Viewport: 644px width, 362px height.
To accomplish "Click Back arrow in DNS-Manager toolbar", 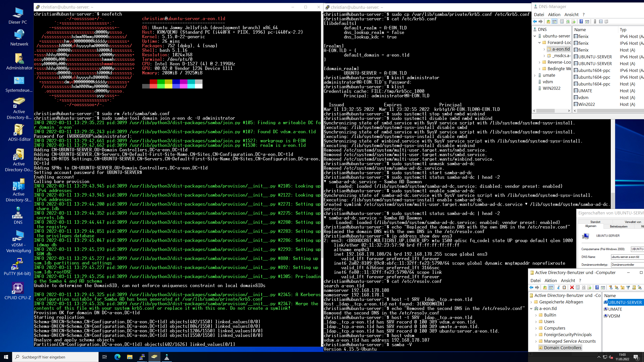I will pyautogui.click(x=535, y=21).
